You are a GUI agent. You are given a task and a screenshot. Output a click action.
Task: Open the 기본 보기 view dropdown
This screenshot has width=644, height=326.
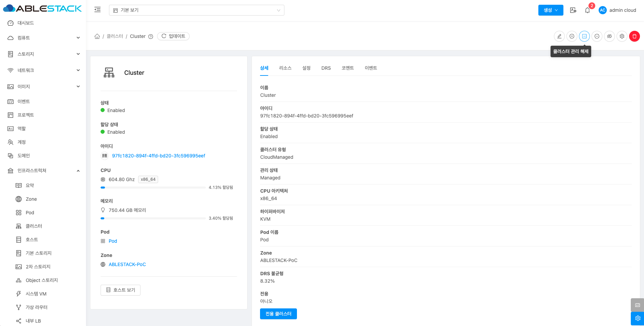click(196, 10)
